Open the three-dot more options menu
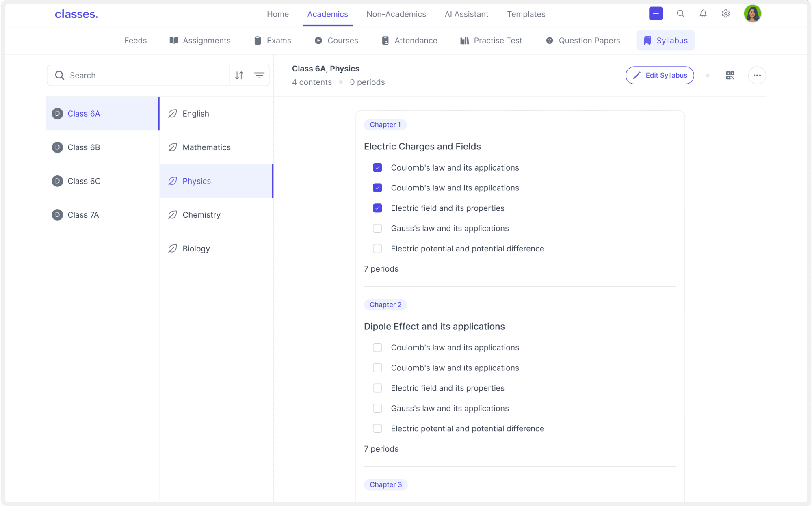This screenshot has height=506, width=812. click(x=757, y=76)
